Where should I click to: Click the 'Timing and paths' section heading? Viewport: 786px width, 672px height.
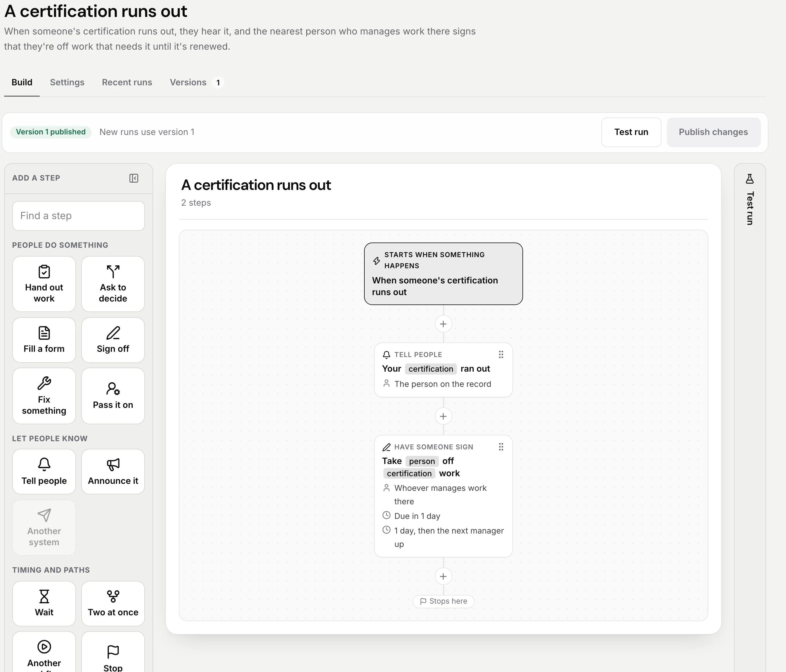coord(51,570)
